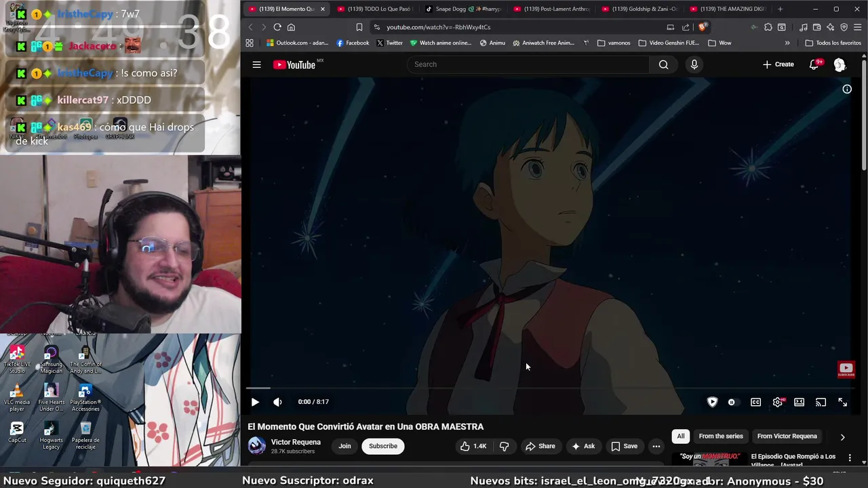Open browser main hamburger menu
868x488 pixels.
[x=858, y=27]
